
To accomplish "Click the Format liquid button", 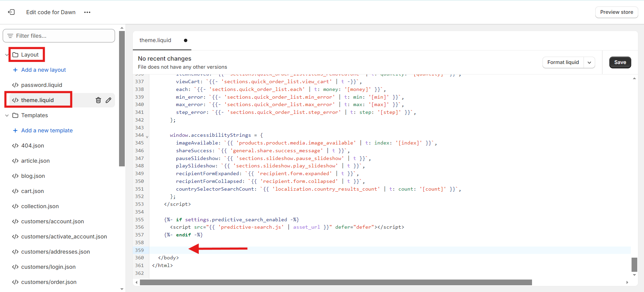I will coord(563,62).
